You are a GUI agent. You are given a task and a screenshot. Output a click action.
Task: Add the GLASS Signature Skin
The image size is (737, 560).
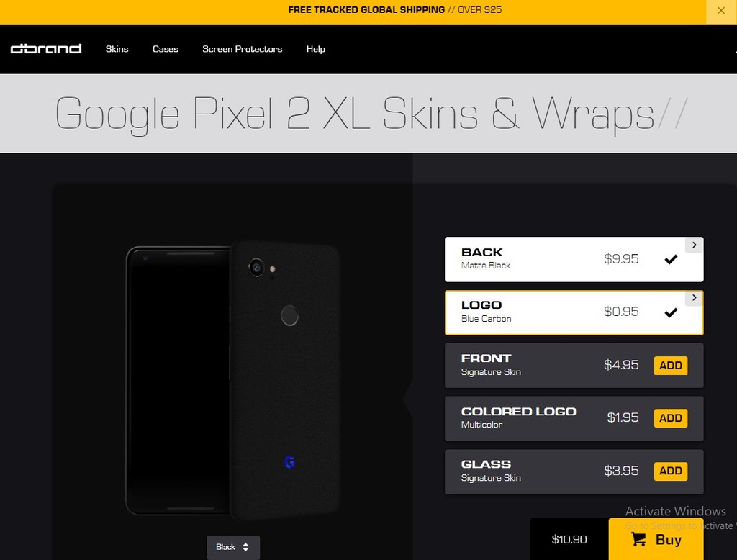coord(671,471)
